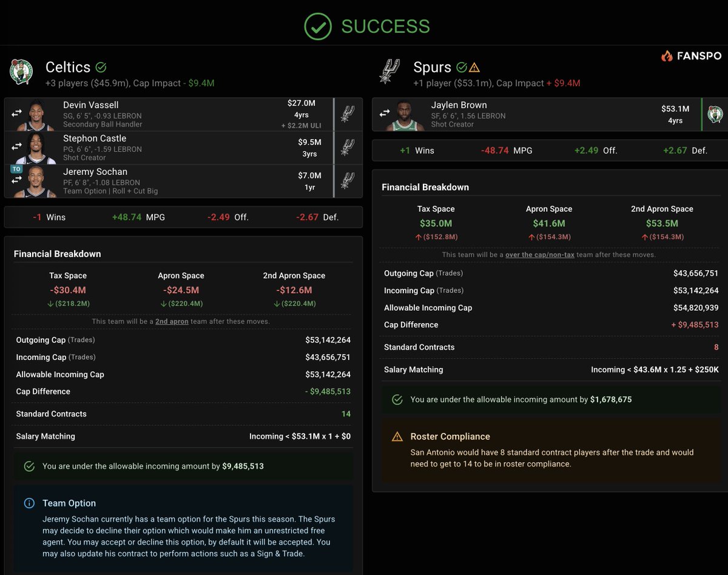This screenshot has width=728, height=575.
Task: Click Spurs 2nd Apron Space $53.5M
Action: pos(662,223)
